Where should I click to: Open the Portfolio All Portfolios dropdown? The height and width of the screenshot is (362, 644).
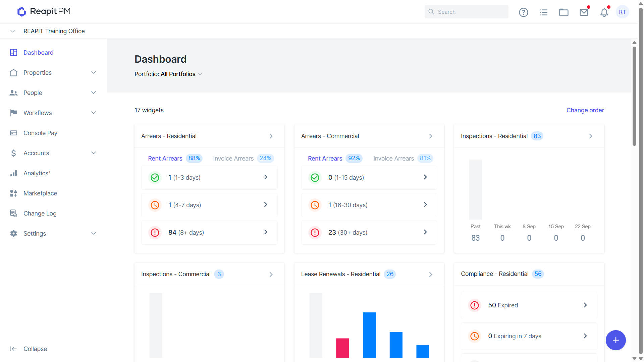point(168,74)
